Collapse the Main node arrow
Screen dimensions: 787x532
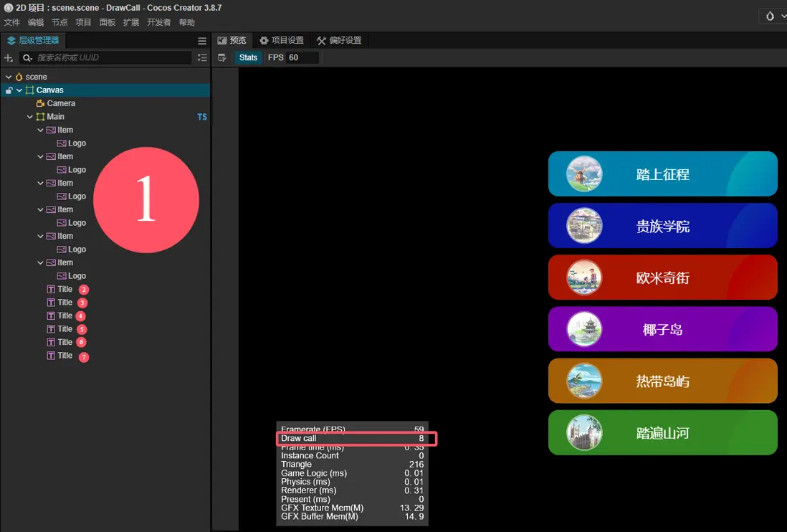30,117
